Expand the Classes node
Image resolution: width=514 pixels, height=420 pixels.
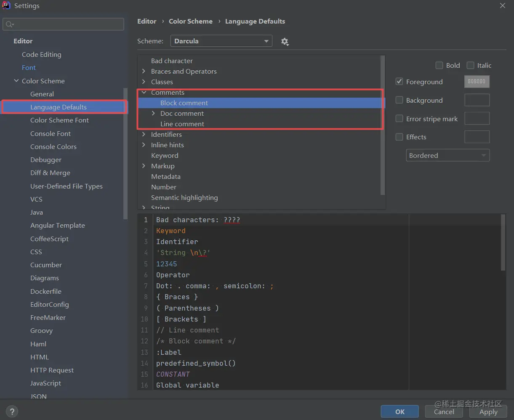click(144, 82)
